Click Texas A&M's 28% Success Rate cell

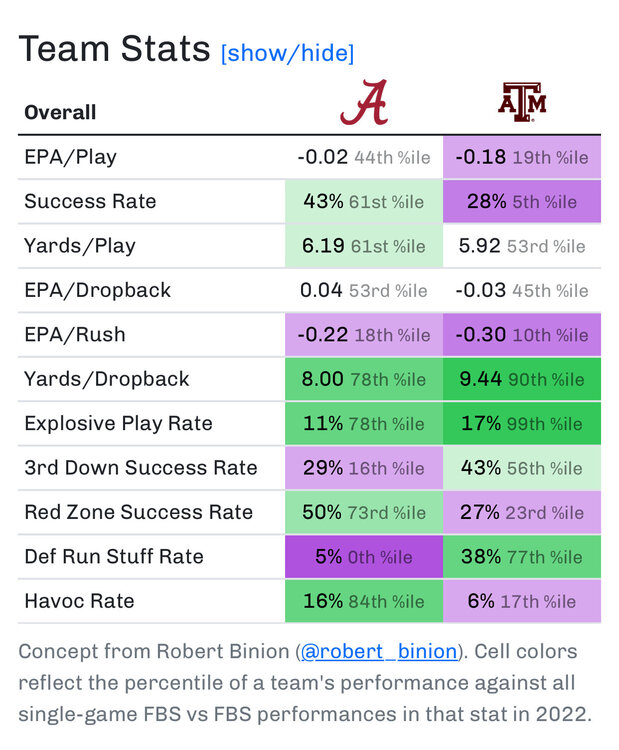click(x=522, y=201)
